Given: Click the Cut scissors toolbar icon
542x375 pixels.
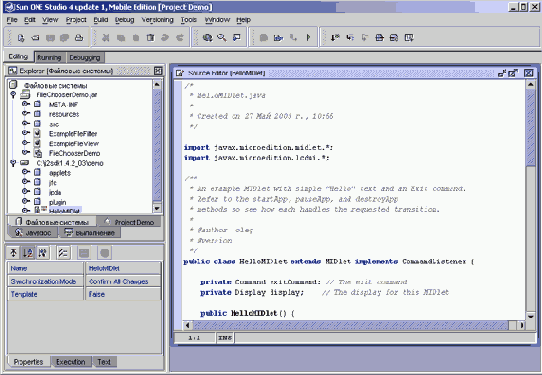Looking at the screenshot, I should point(106,38).
